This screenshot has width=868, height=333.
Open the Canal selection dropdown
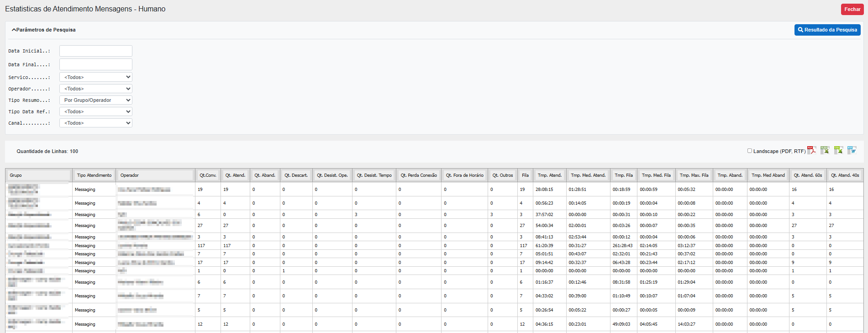96,123
